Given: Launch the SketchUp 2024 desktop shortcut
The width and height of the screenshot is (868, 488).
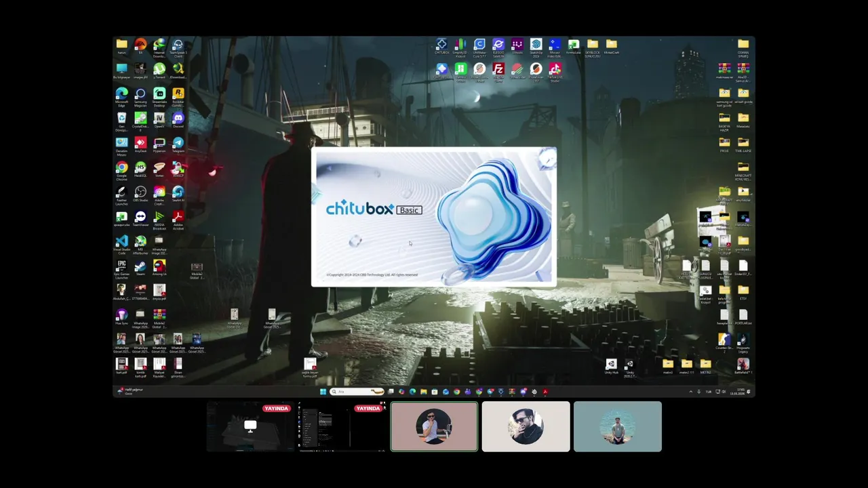Looking at the screenshot, I should tap(536, 47).
